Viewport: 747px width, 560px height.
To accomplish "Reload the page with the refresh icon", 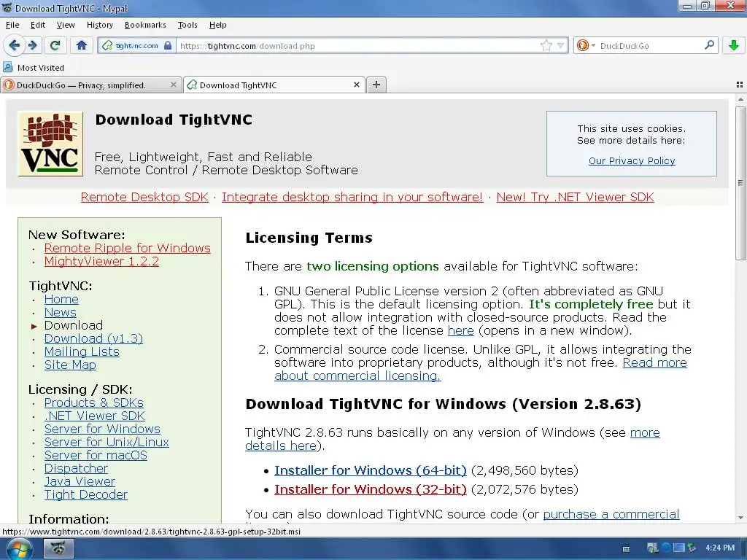I will 55,45.
